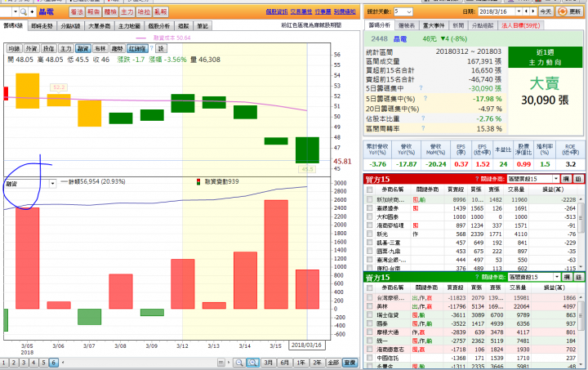588x370 pixels.
Task: Click the 3/16 green candlestick on chart
Action: (x=307, y=150)
